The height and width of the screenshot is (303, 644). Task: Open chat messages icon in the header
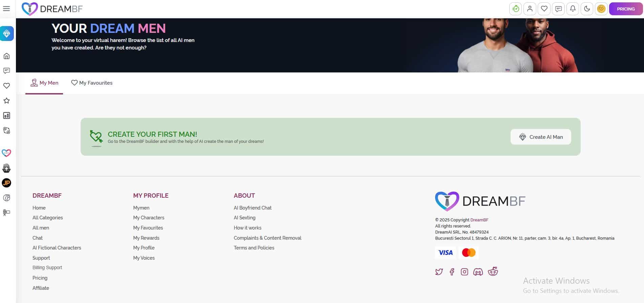(558, 9)
